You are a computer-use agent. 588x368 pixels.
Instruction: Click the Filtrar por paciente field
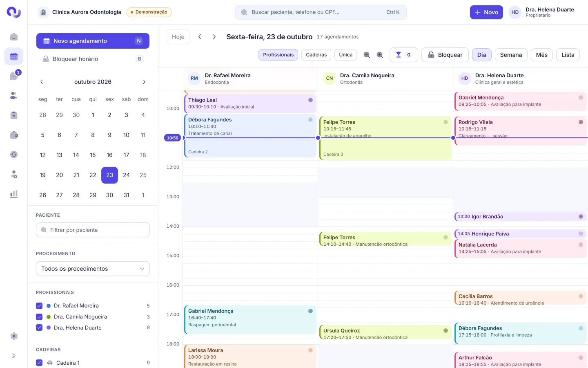coord(93,230)
